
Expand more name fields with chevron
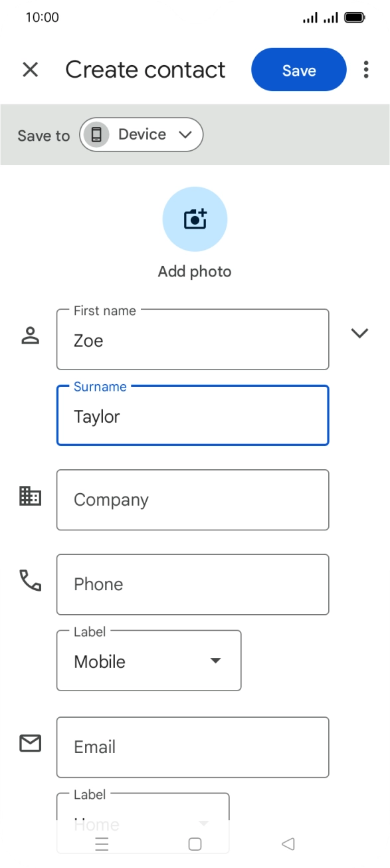[x=359, y=334]
